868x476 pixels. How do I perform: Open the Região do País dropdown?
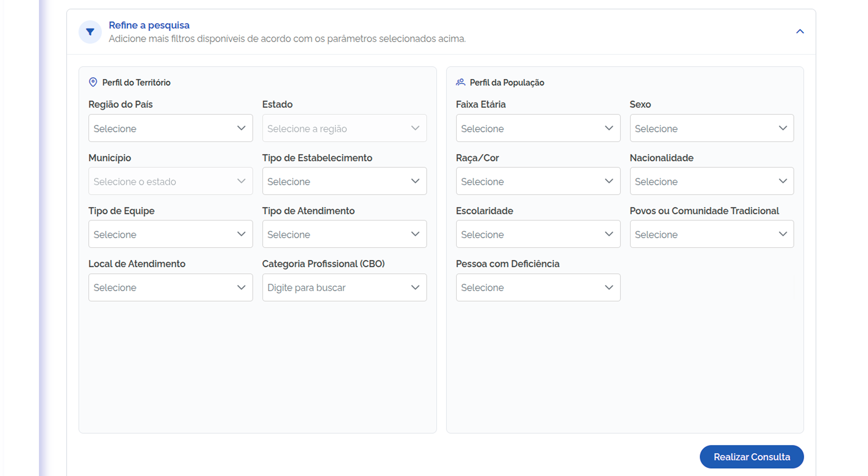tap(170, 128)
